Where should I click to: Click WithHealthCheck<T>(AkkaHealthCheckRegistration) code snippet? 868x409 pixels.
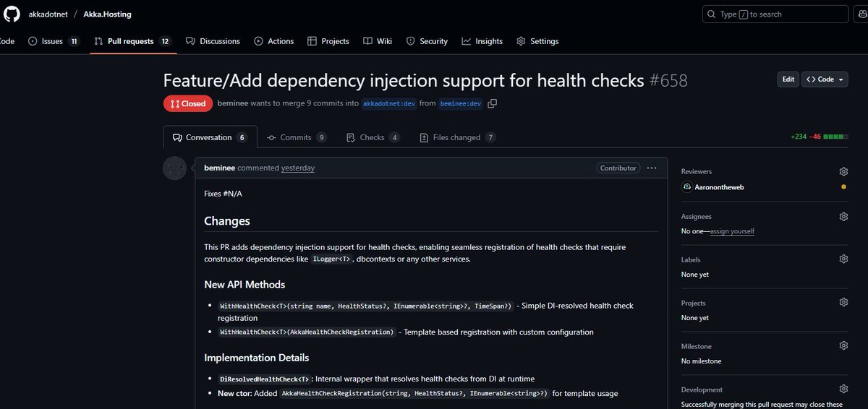(x=307, y=332)
